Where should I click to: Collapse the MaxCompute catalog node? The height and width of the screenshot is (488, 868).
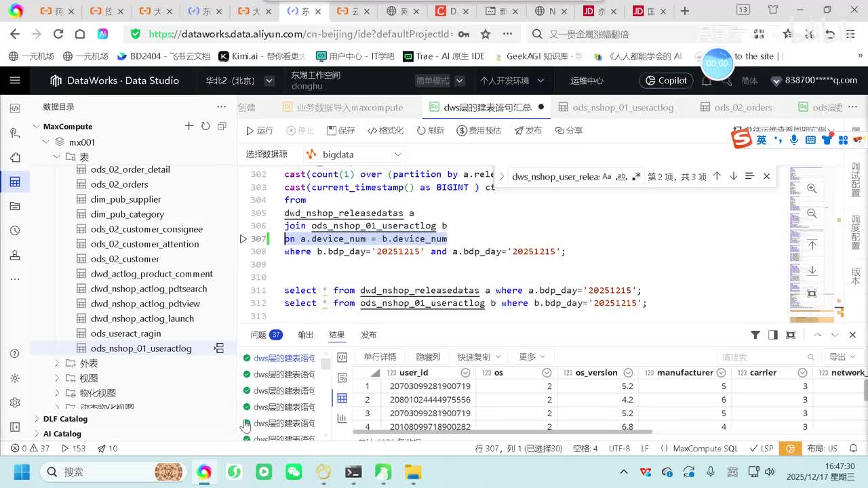click(37, 126)
